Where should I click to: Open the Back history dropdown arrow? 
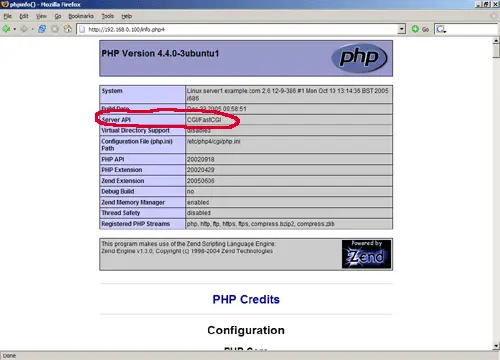pyautogui.click(x=15, y=29)
